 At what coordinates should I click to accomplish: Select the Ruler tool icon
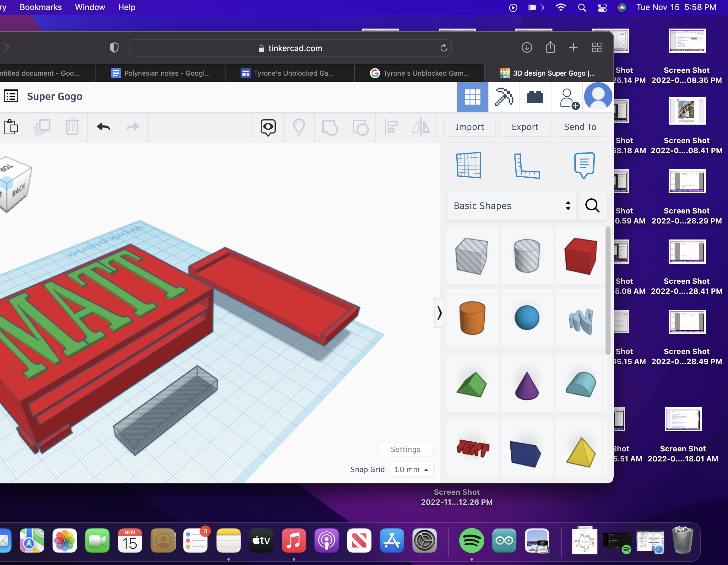[526, 165]
